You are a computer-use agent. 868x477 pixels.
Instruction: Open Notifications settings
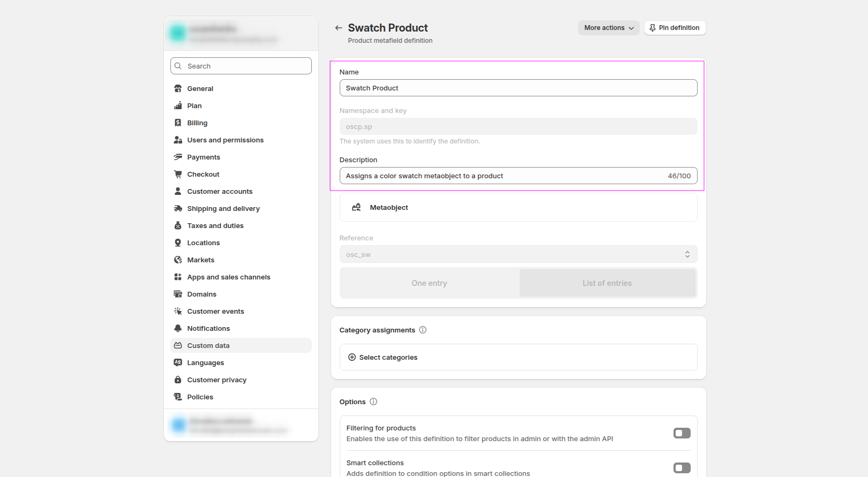coord(241,328)
